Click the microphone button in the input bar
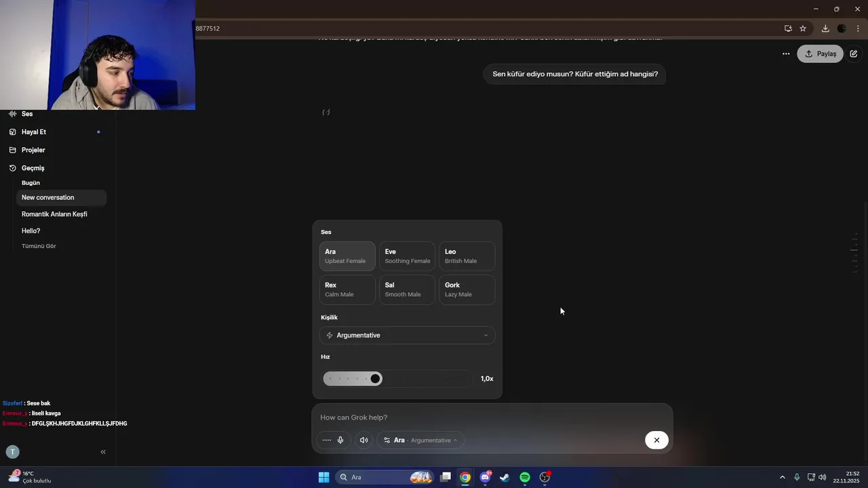Image resolution: width=868 pixels, height=488 pixels. point(340,440)
